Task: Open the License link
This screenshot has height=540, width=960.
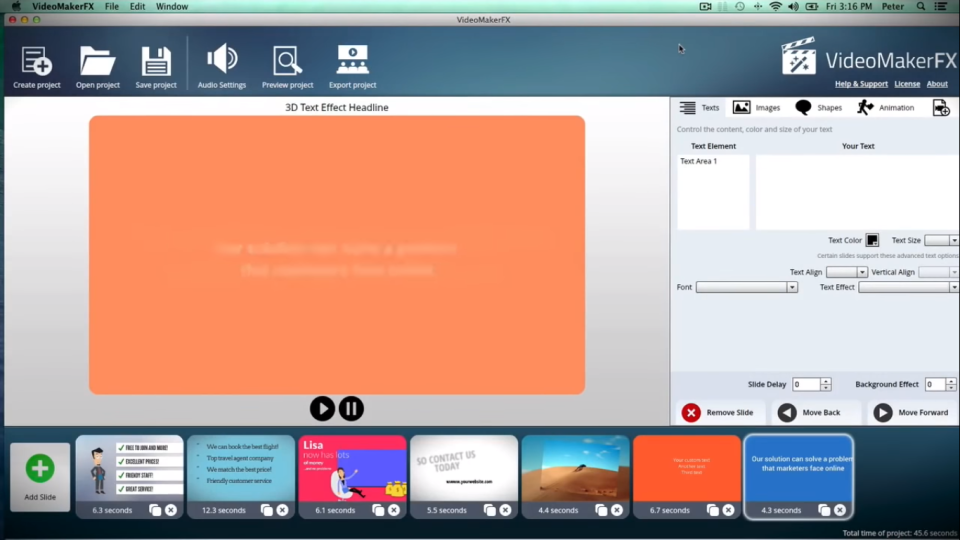Action: (x=907, y=84)
